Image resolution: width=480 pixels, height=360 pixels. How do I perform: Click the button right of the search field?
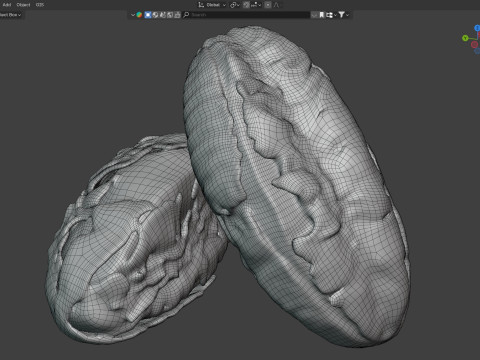click(314, 15)
